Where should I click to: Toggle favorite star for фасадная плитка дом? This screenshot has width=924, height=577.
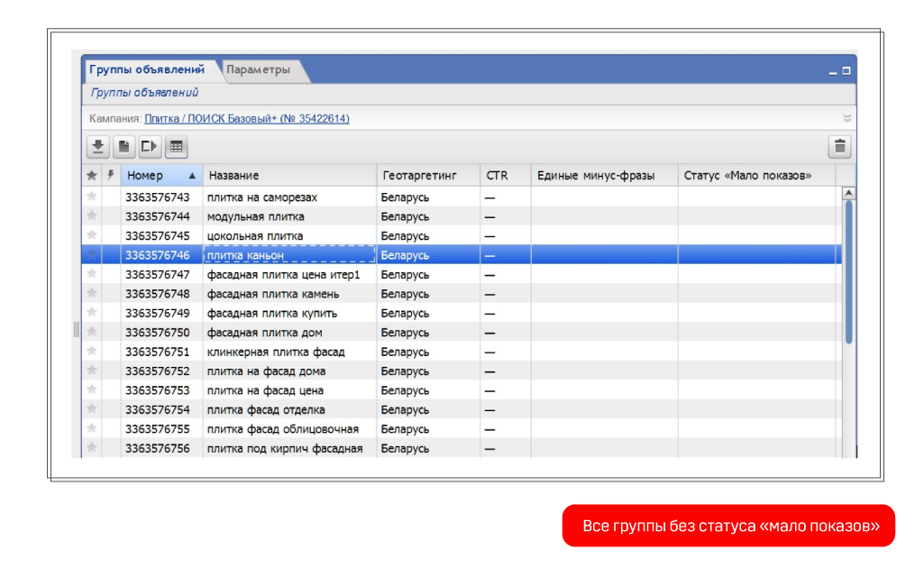pos(91,333)
